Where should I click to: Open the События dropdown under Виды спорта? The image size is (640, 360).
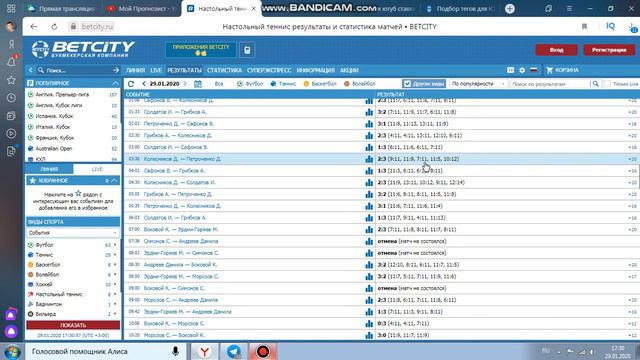coord(73,233)
